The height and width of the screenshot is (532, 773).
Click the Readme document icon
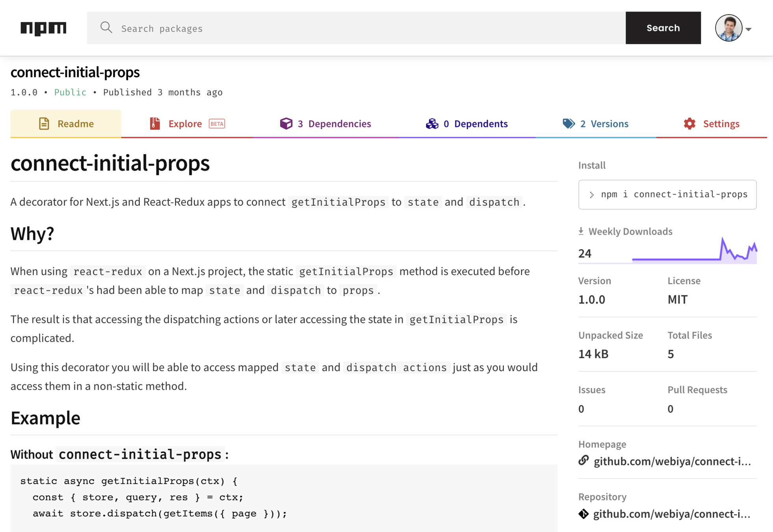pos(44,124)
